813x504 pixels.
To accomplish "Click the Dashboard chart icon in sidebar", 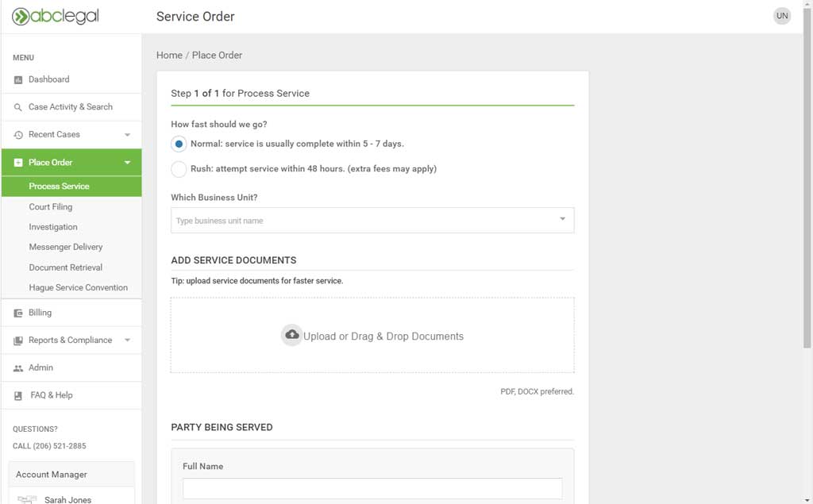I will pos(18,79).
